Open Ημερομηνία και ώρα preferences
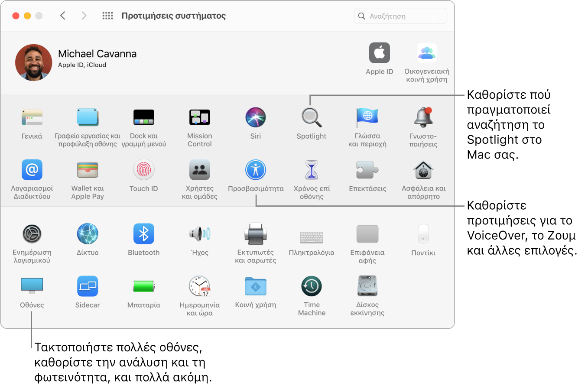Image resolution: width=588 pixels, height=386 pixels. tap(200, 286)
